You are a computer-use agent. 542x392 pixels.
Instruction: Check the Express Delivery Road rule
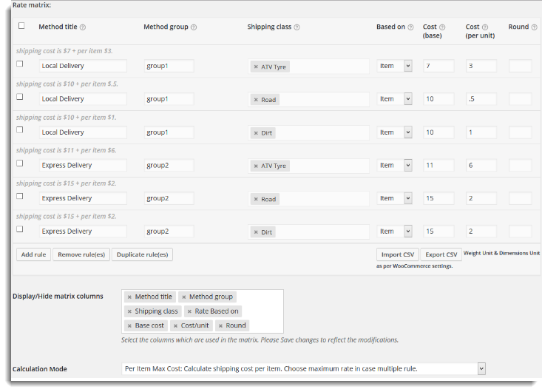coord(20,196)
